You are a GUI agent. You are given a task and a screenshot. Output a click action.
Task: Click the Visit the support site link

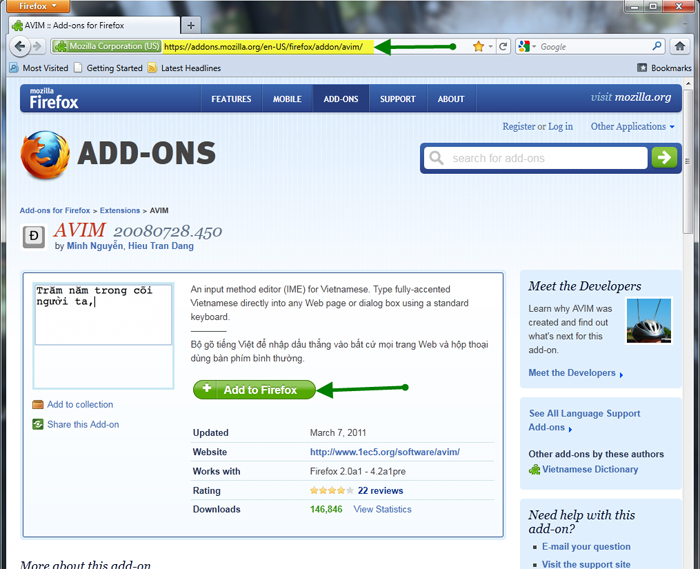click(586, 565)
